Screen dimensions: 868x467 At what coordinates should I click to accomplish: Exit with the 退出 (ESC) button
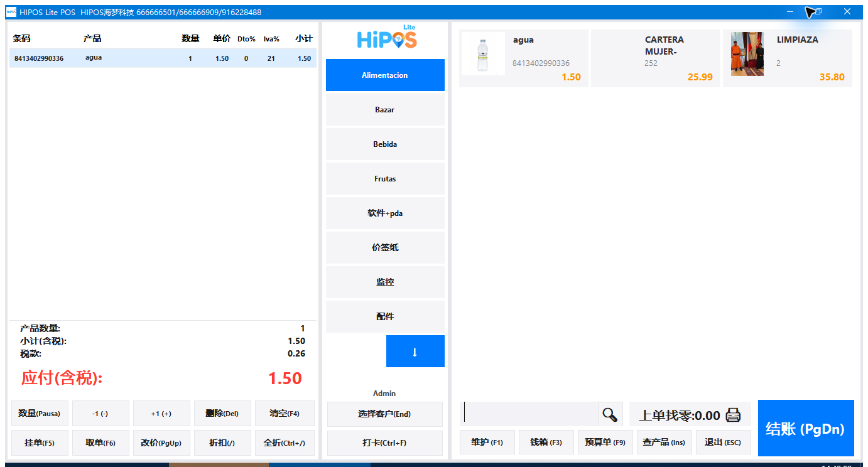[x=723, y=443]
